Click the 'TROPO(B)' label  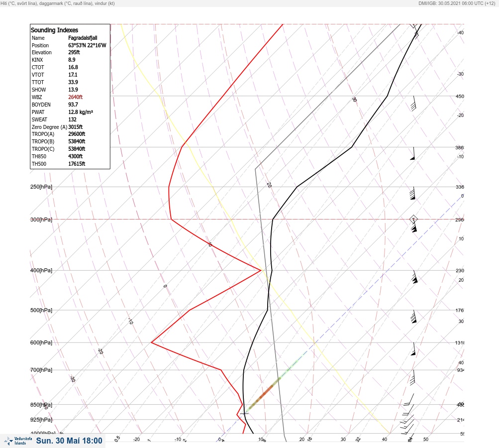43,141
